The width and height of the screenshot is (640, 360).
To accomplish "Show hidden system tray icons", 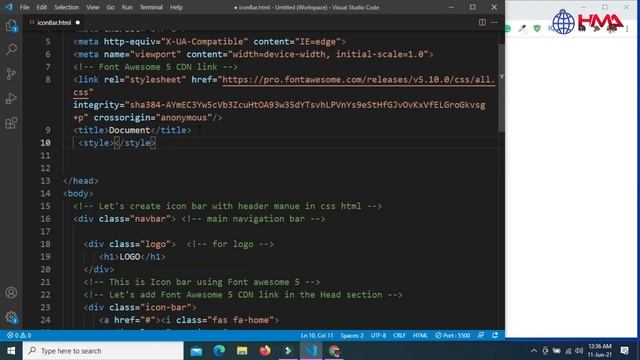I will (534, 351).
